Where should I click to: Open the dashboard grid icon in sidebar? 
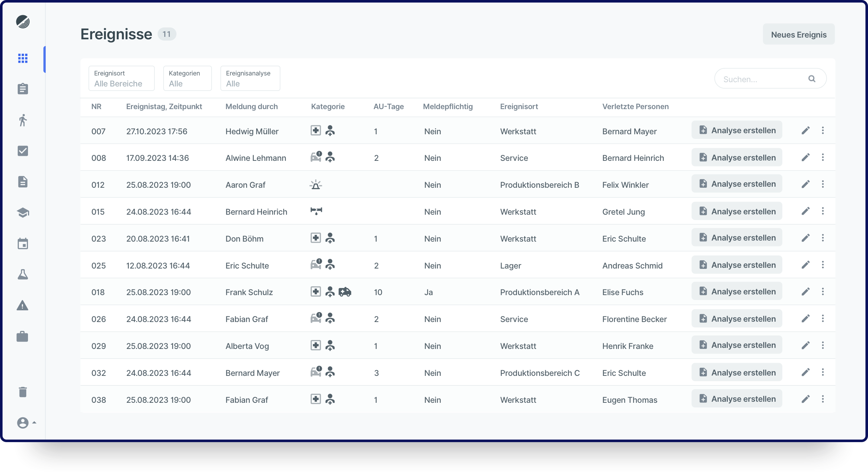23,58
